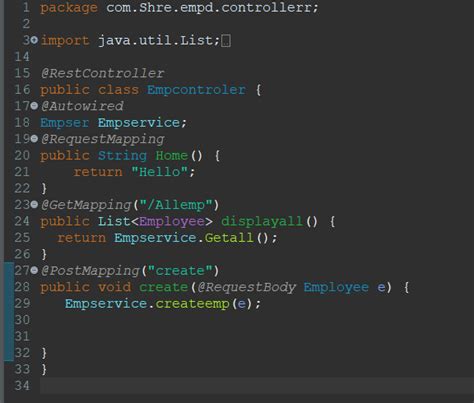This screenshot has height=403, width=474.
Task: Click the @RequestMapping annotation
Action: 102,139
